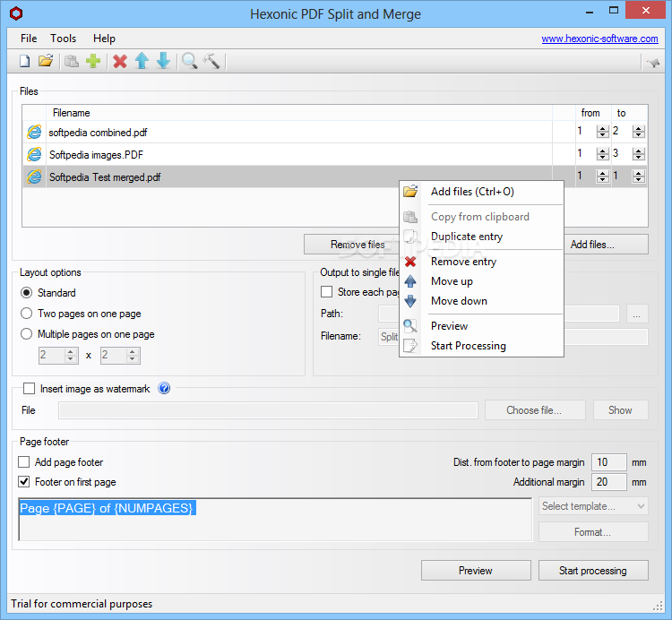This screenshot has height=620, width=672.
Task: Toggle Store each page checkbox
Action: [326, 292]
